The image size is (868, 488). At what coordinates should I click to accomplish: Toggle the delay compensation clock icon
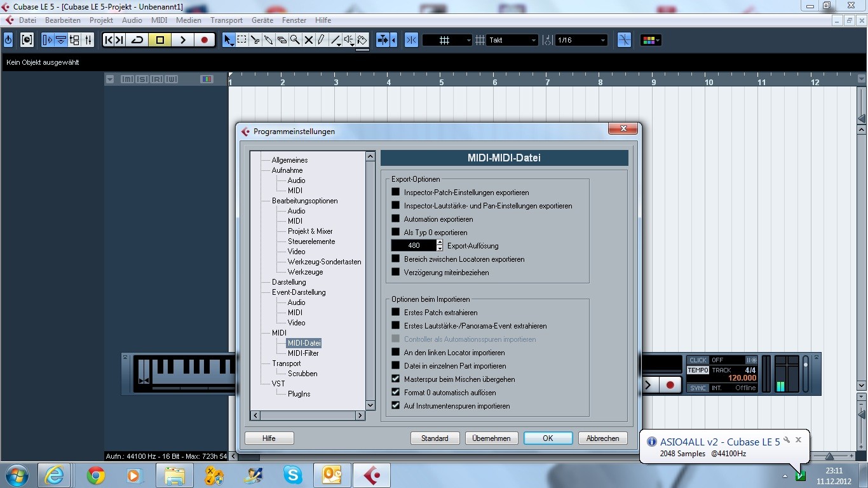point(27,40)
